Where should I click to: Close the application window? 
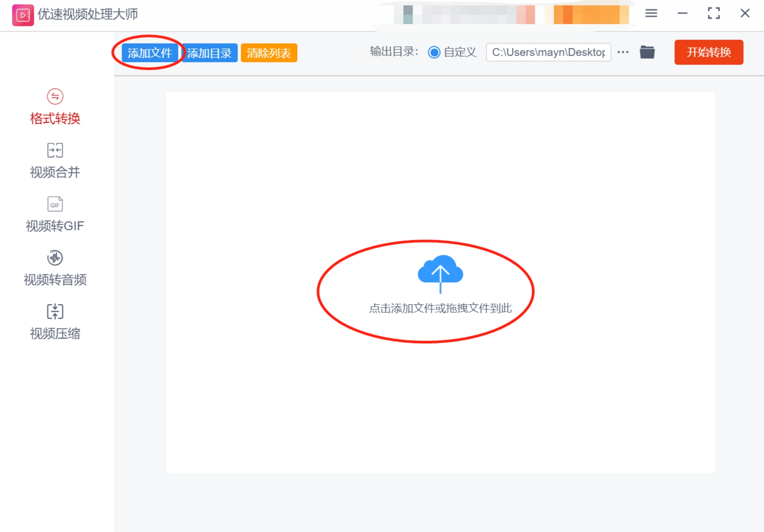[x=745, y=13]
